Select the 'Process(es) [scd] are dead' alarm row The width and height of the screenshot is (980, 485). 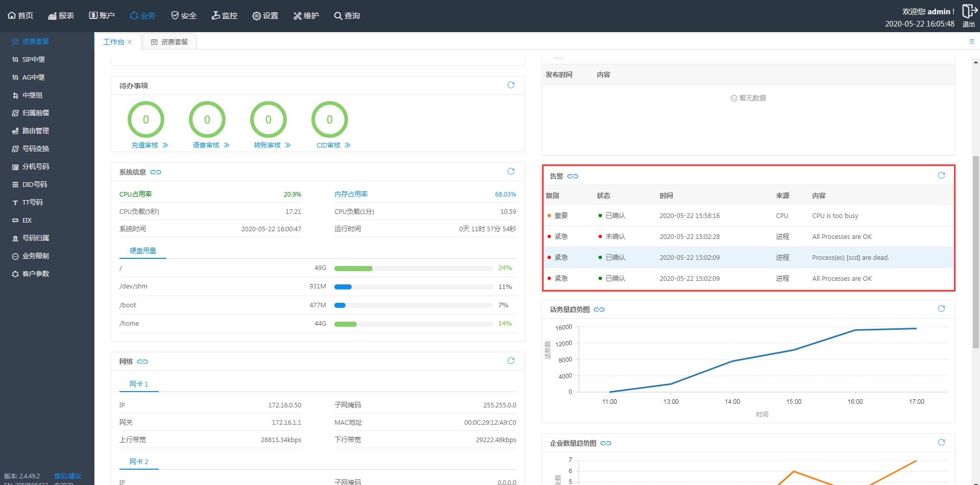748,258
